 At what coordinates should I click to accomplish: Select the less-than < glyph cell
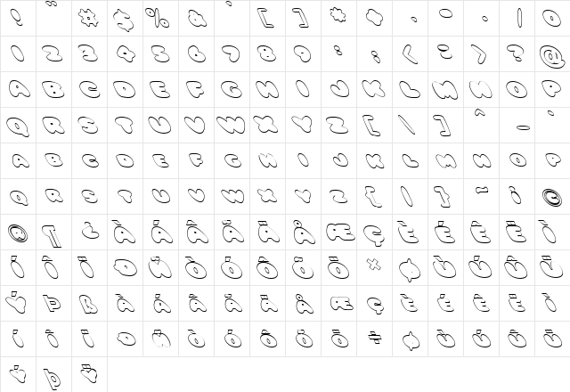(x=410, y=53)
